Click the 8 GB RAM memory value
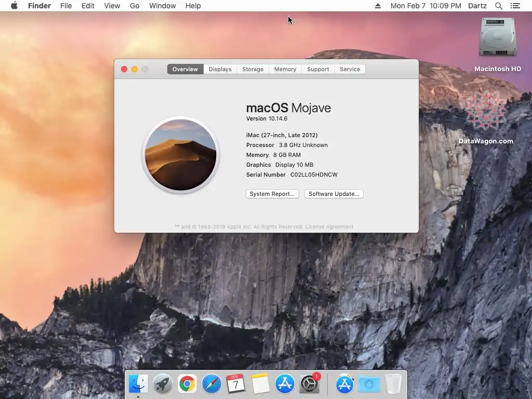Viewport: 532px width, 399px height. (x=287, y=155)
